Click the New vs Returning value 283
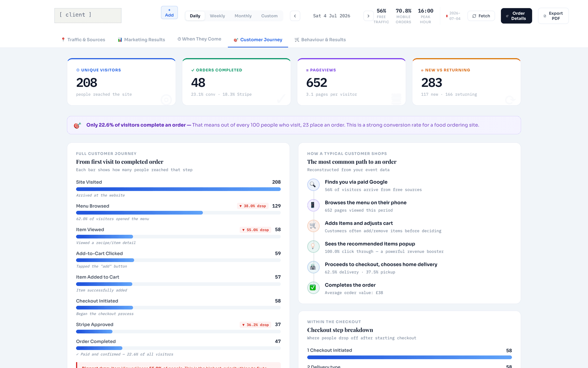588x368 pixels. (431, 83)
